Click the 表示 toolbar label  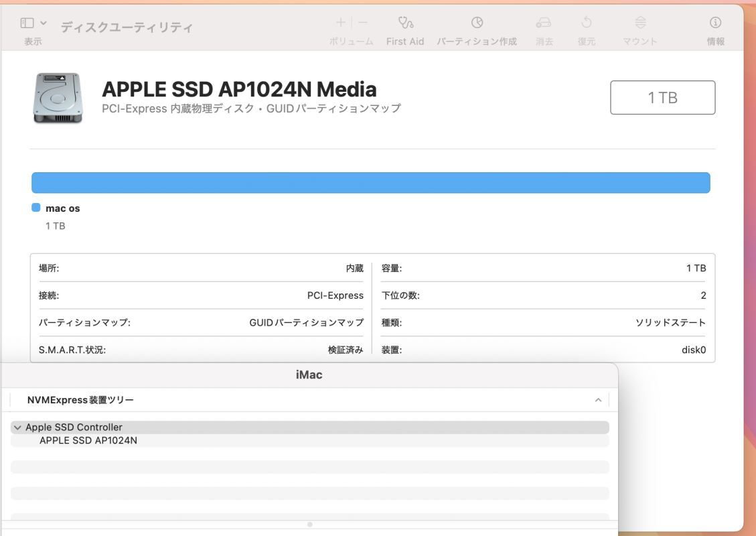pos(33,42)
